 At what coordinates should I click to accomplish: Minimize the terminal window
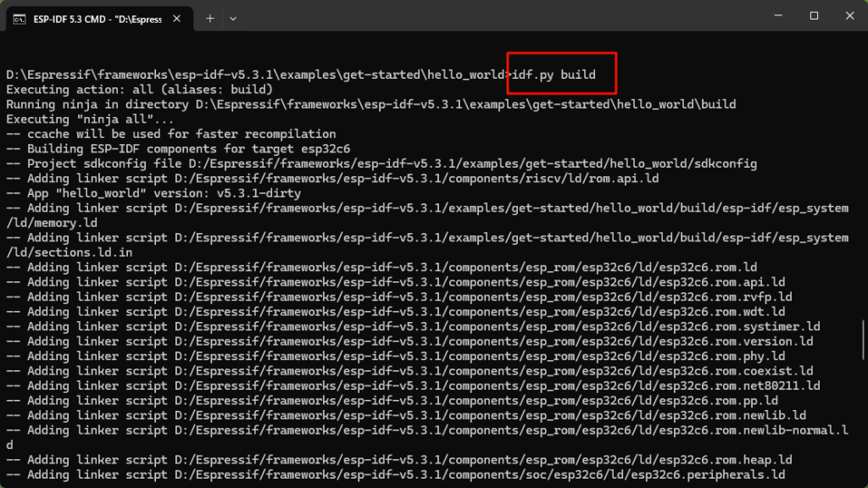click(x=775, y=15)
